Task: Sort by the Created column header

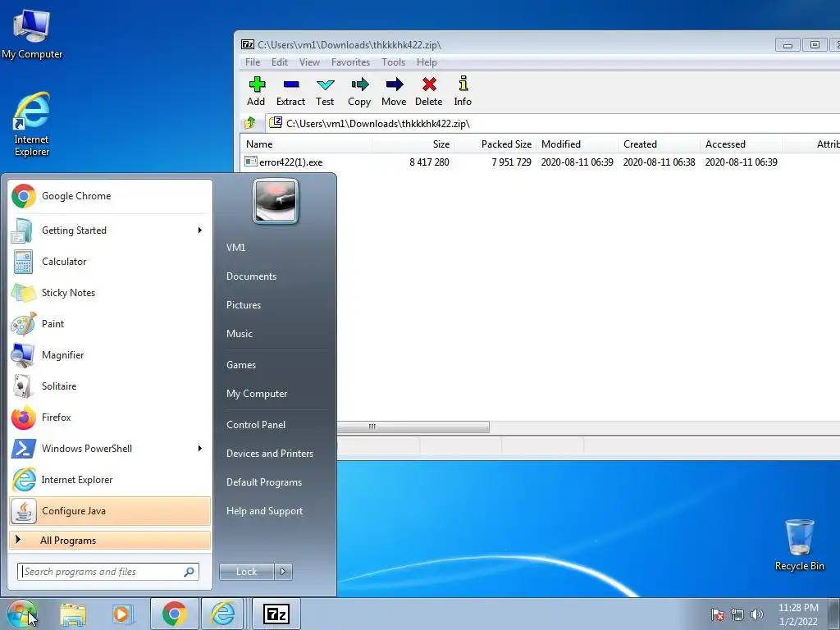Action: tap(660, 144)
